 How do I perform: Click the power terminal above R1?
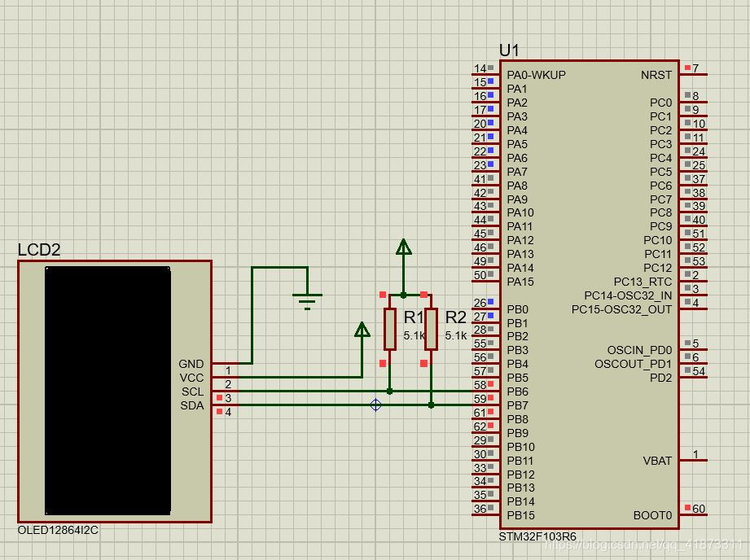402,248
